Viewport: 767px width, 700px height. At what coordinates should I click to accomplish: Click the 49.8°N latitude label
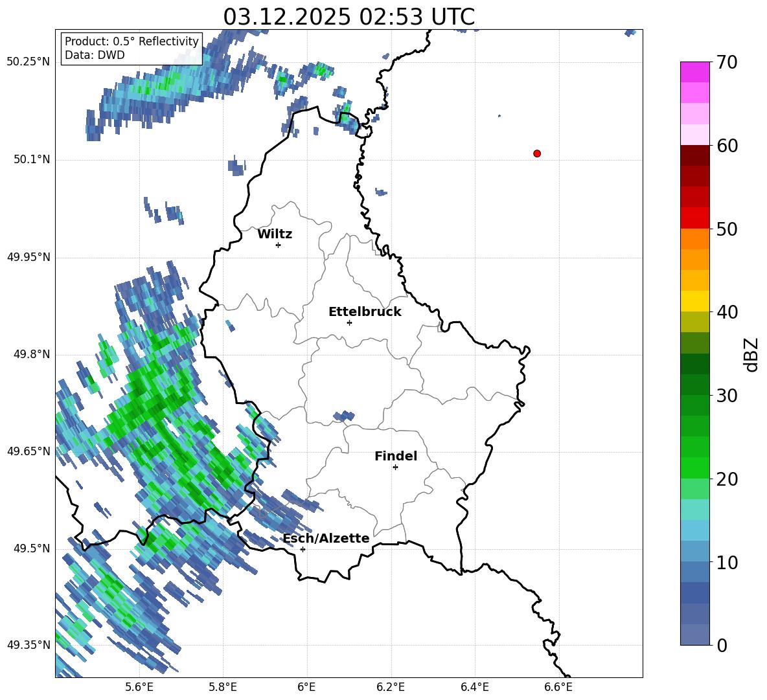coord(31,354)
